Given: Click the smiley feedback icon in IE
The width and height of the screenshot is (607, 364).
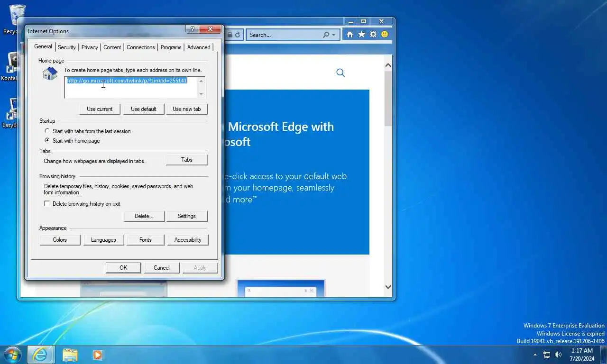Looking at the screenshot, I should (x=385, y=35).
